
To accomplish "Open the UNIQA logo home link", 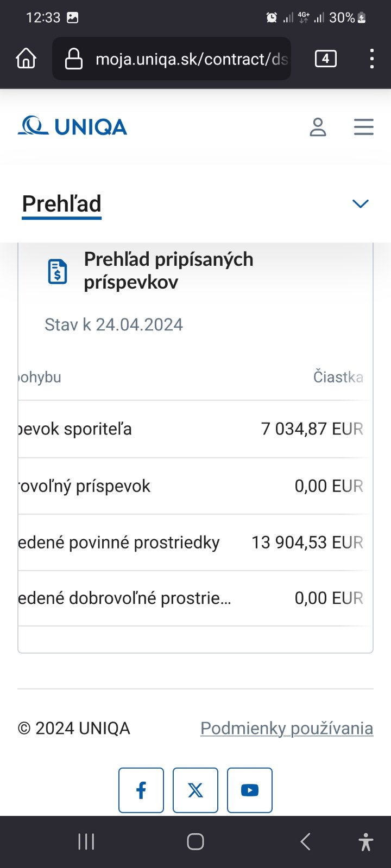I will [x=72, y=126].
